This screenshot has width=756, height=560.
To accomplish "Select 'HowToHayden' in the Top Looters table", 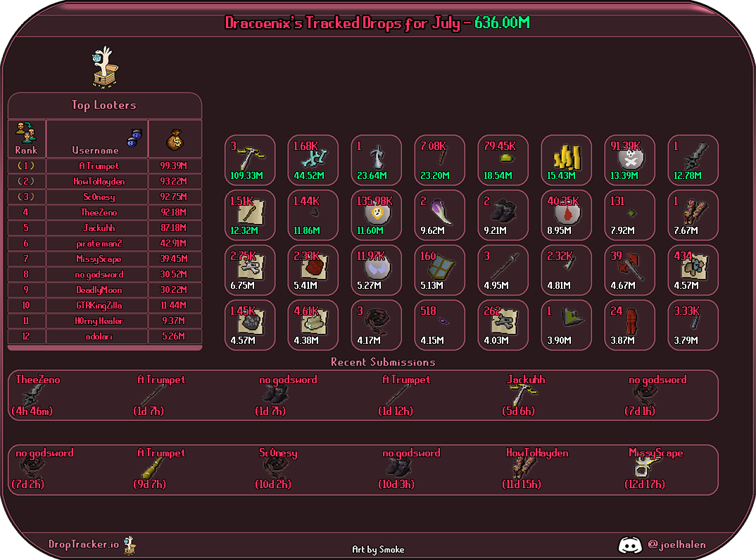I will click(x=99, y=181).
